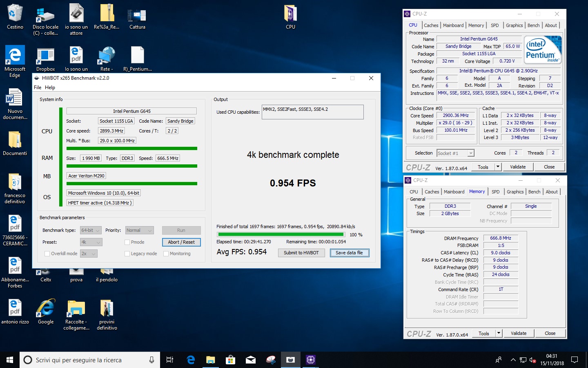Select the Cattura desktop icon
Viewport: 588px width, 368px height.
click(137, 16)
